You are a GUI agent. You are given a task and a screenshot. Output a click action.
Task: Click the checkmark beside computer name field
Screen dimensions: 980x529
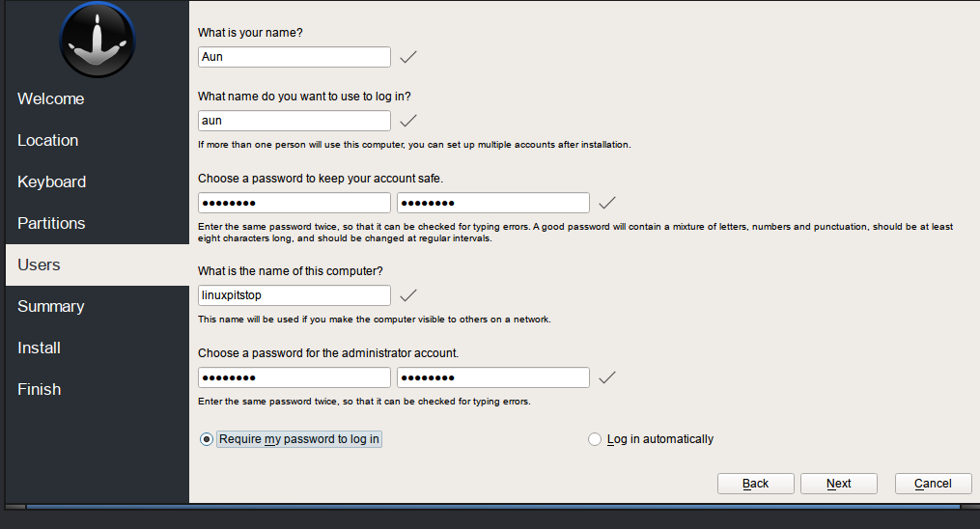coord(408,295)
